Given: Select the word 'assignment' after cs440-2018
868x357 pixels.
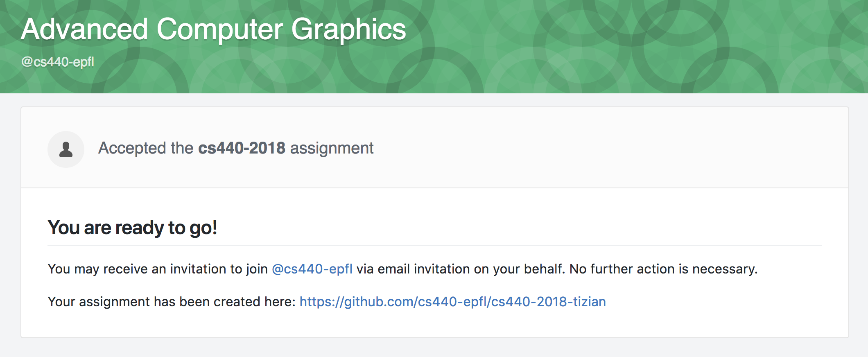Looking at the screenshot, I should tap(332, 149).
